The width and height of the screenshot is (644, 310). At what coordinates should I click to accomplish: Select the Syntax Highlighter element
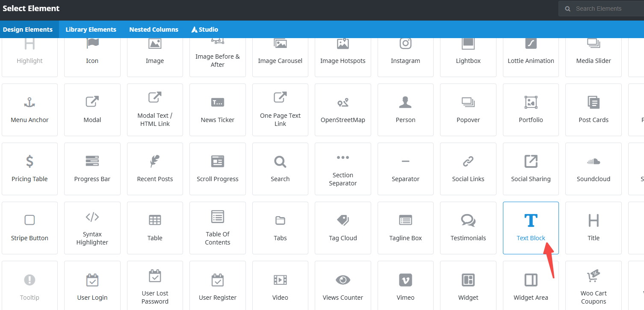coord(92,228)
